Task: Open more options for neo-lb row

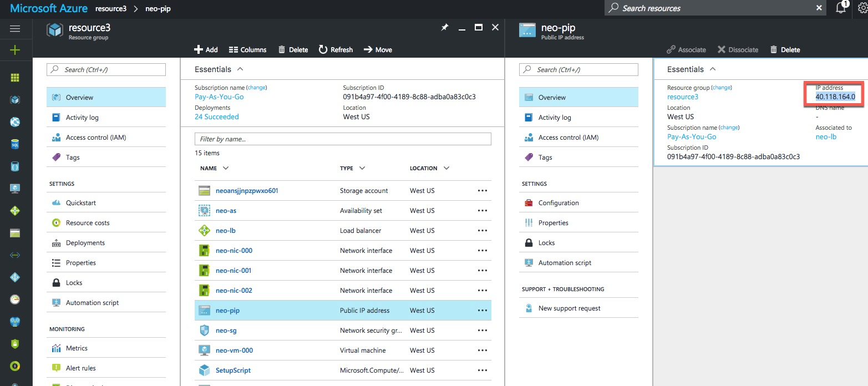Action: point(482,231)
